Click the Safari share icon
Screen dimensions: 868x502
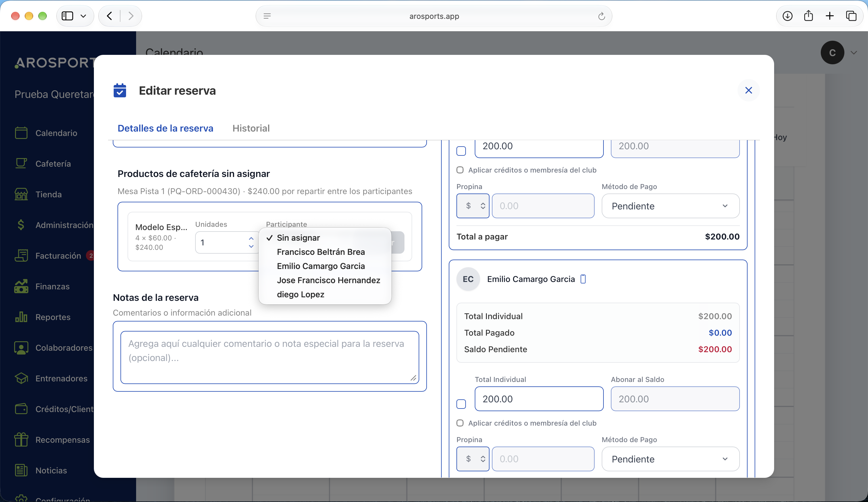point(808,15)
